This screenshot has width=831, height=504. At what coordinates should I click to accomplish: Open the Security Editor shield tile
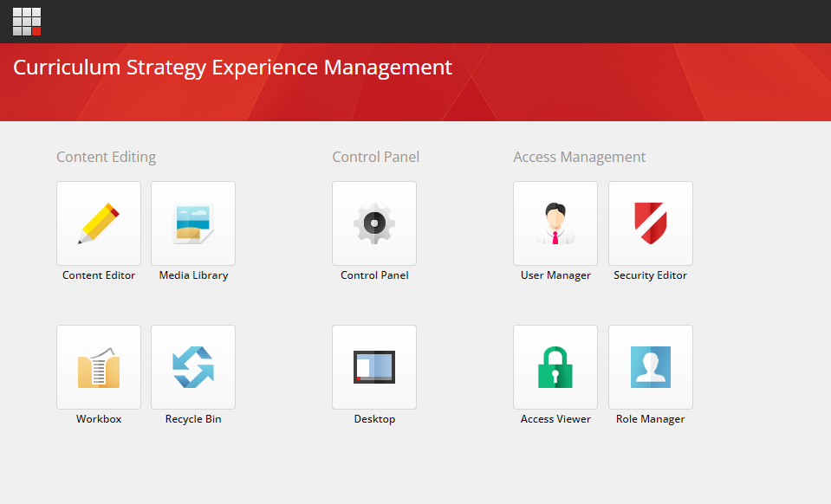pos(651,223)
